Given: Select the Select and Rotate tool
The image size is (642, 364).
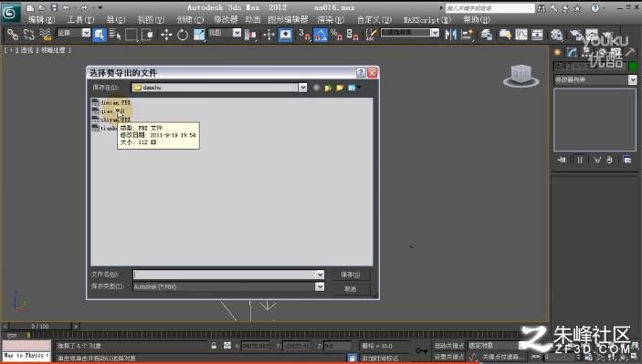Looking at the screenshot, I should 183,35.
